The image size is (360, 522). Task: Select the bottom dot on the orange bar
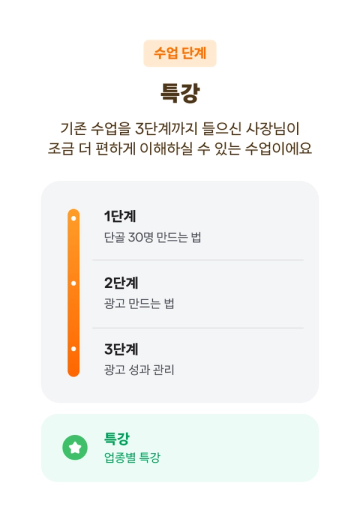[x=74, y=349]
